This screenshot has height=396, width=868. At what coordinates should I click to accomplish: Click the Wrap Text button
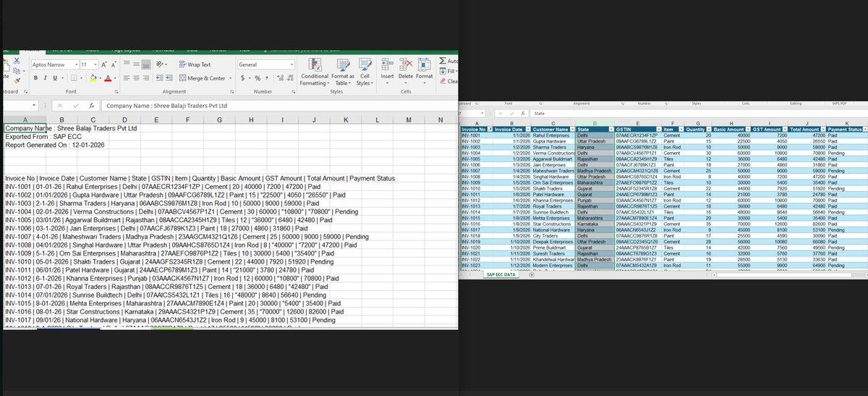pyautogui.click(x=194, y=64)
